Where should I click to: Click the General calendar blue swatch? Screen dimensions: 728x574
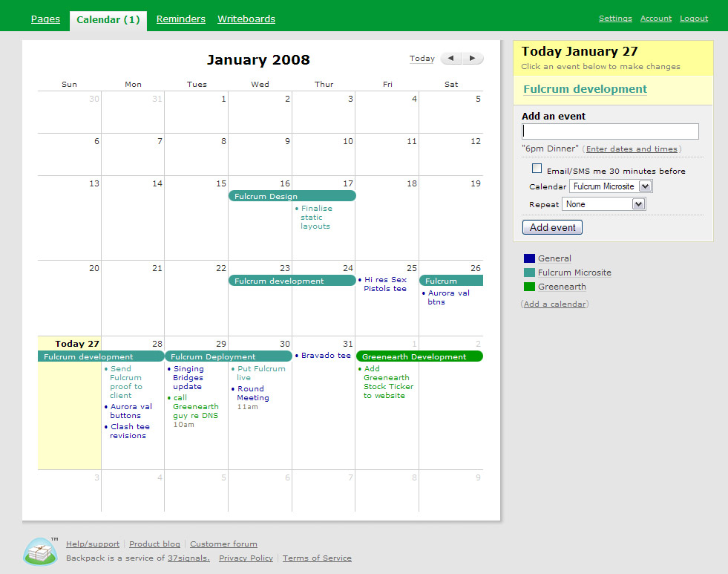[529, 258]
